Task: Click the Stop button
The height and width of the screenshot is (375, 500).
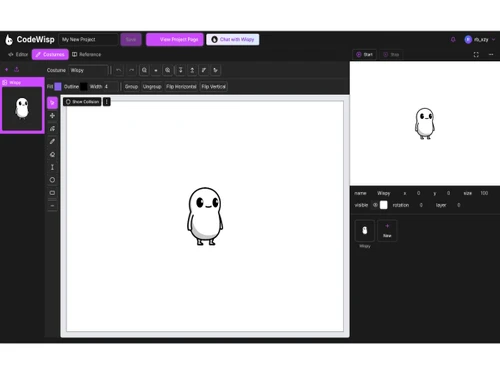Action: [391, 54]
